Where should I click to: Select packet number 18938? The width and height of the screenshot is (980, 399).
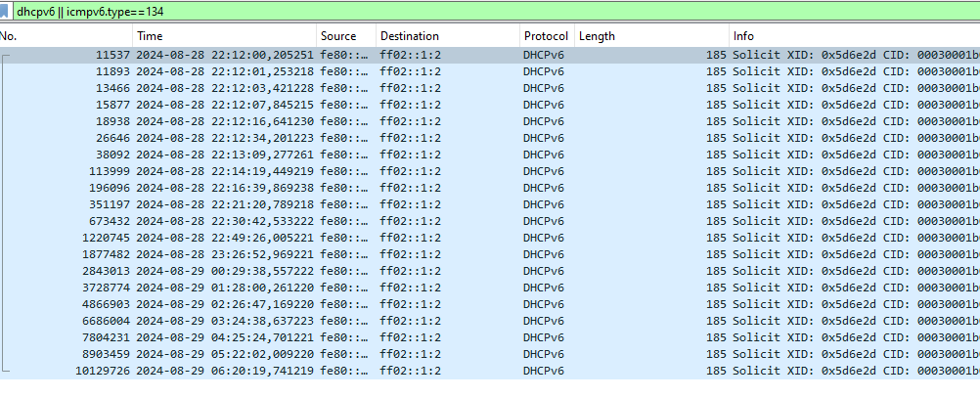point(490,121)
